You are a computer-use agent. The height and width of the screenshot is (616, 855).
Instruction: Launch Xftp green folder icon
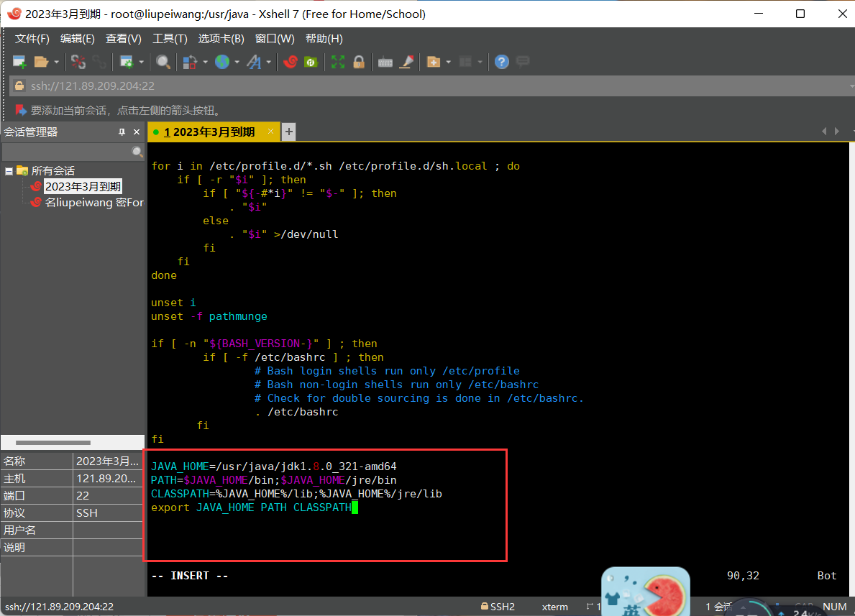tap(311, 62)
